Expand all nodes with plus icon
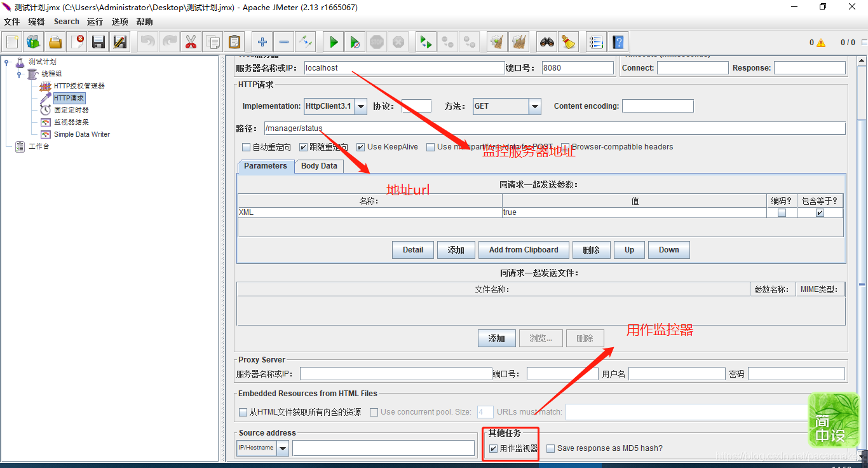868x468 pixels. 262,43
